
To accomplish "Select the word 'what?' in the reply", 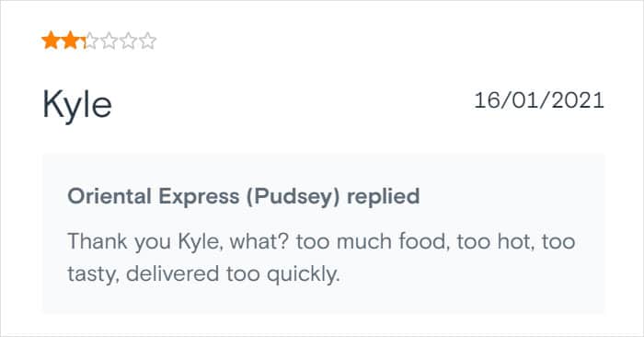I will coord(260,241).
